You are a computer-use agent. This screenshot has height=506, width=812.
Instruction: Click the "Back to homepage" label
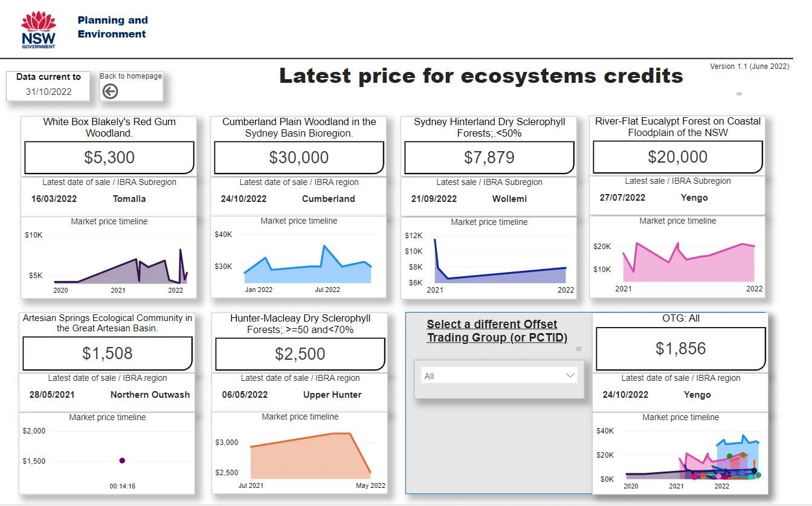(x=130, y=76)
